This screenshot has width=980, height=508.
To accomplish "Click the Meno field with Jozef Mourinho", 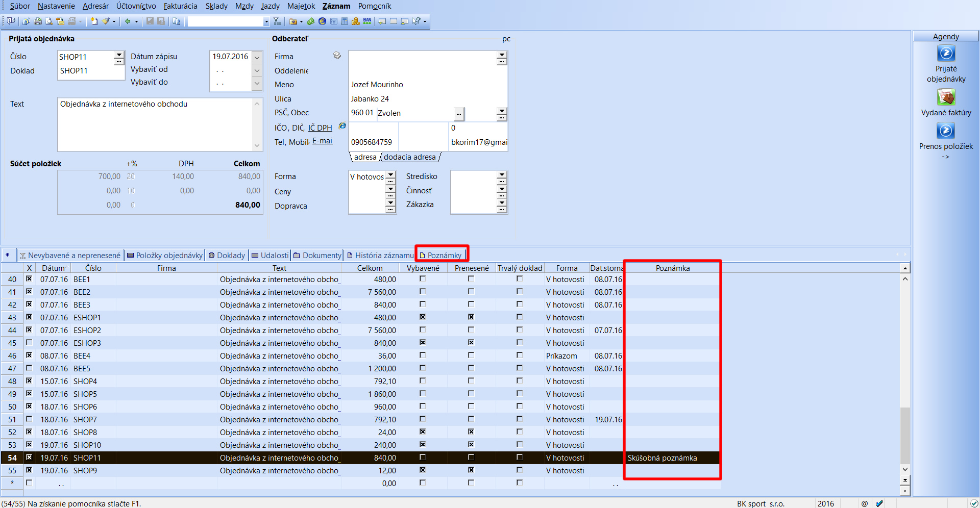I will pos(428,85).
